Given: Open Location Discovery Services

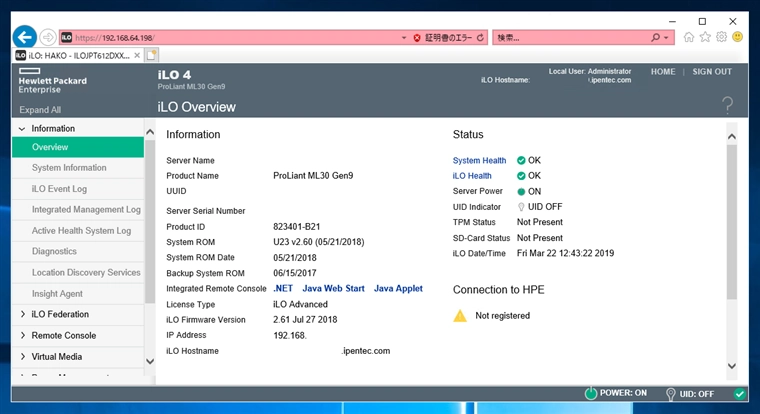Looking at the screenshot, I should [x=78, y=272].
